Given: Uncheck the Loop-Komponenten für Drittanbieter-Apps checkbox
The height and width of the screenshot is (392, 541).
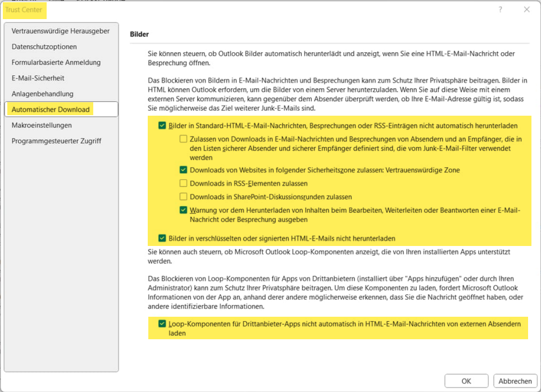Looking at the screenshot, I should [162, 324].
